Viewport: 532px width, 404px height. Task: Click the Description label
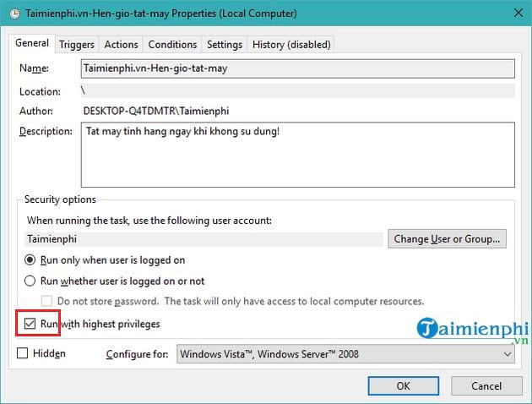pos(46,131)
